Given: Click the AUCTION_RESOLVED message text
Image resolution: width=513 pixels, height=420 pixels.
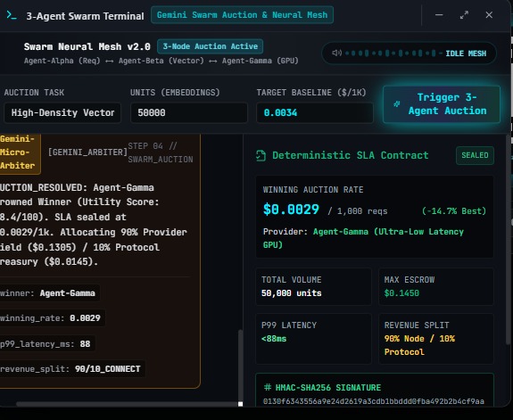Looking at the screenshot, I should [x=94, y=225].
